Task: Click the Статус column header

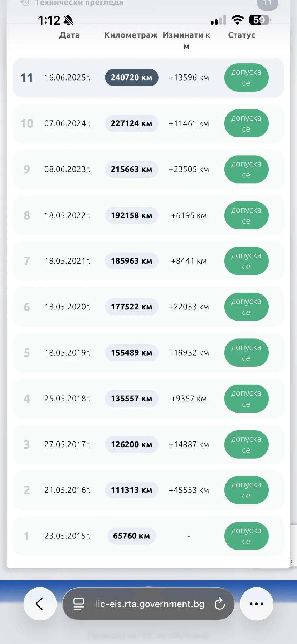Action: point(242,35)
